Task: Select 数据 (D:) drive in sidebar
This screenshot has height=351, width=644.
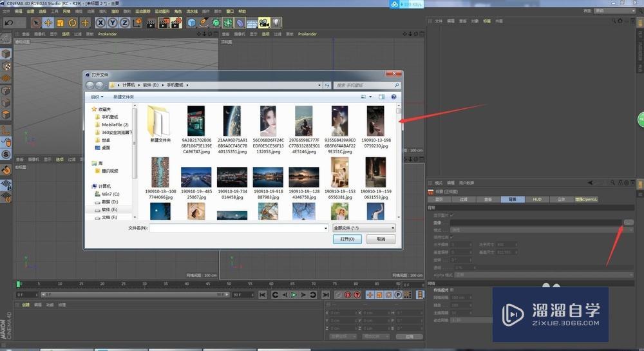Action: (109, 202)
